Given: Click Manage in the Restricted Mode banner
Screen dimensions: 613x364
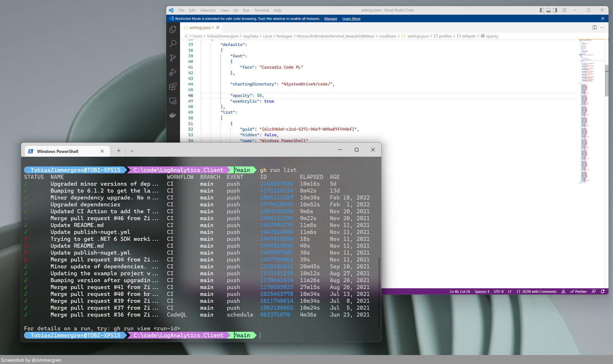Looking at the screenshot, I should point(330,18).
